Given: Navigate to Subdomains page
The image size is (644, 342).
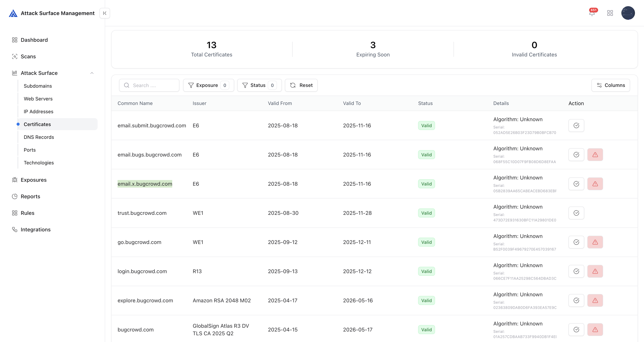Looking at the screenshot, I should [38, 86].
